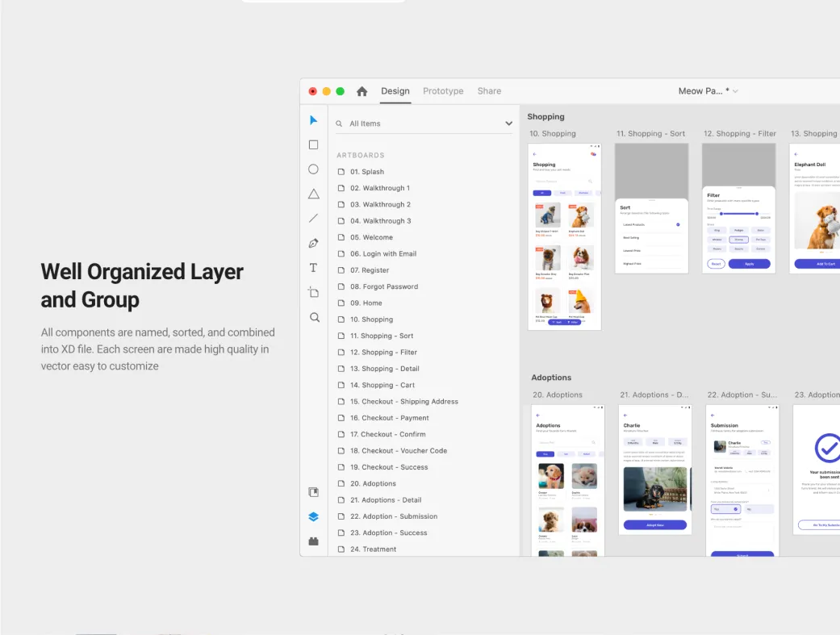The width and height of the screenshot is (840, 635).
Task: Select the Artboard tool
Action: [314, 292]
